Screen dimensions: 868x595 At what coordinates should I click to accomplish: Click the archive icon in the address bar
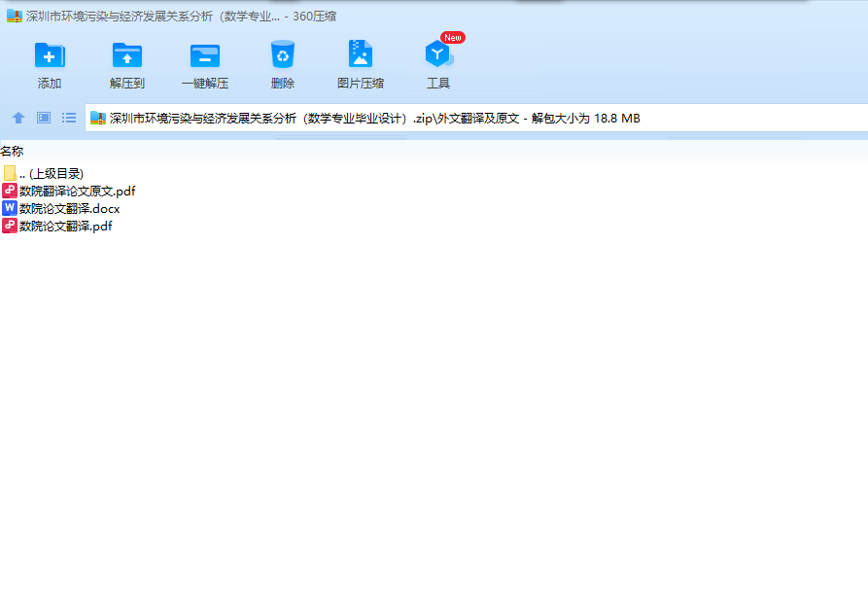[98, 118]
